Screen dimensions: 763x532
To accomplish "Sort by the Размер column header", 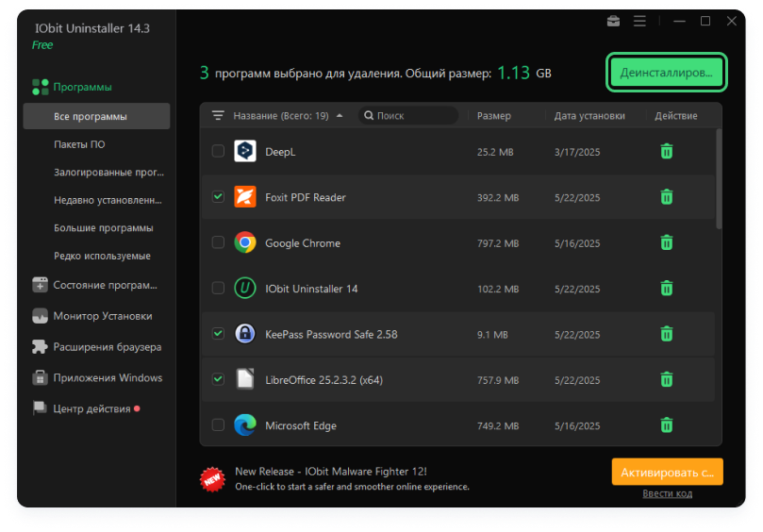I will tap(494, 116).
